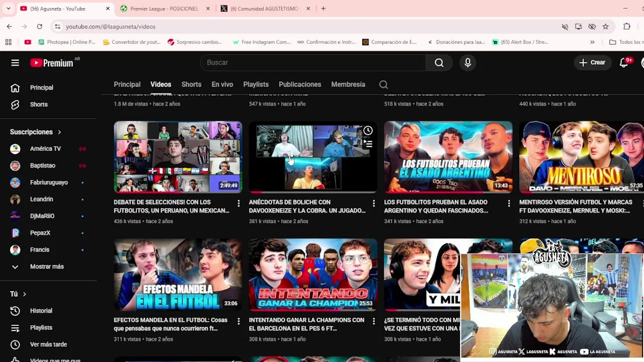Viewport: 644px width, 362px height.
Task: Expand the Suscripciones section
Action: point(36,132)
